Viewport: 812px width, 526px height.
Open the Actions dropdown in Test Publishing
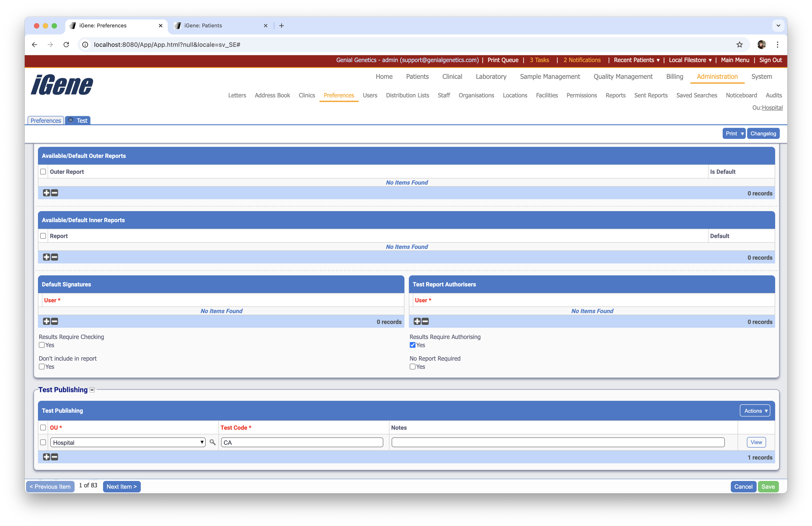click(755, 411)
